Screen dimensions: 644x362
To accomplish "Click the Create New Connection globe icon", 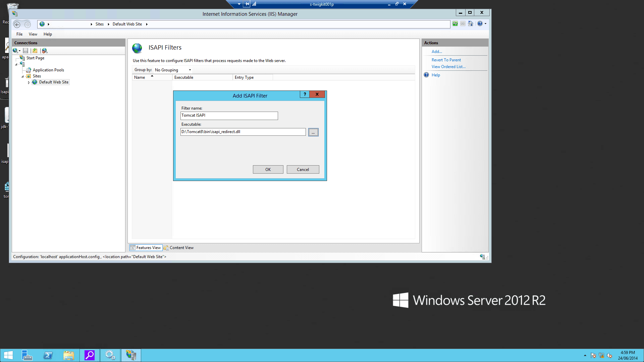I will pyautogui.click(x=15, y=51).
